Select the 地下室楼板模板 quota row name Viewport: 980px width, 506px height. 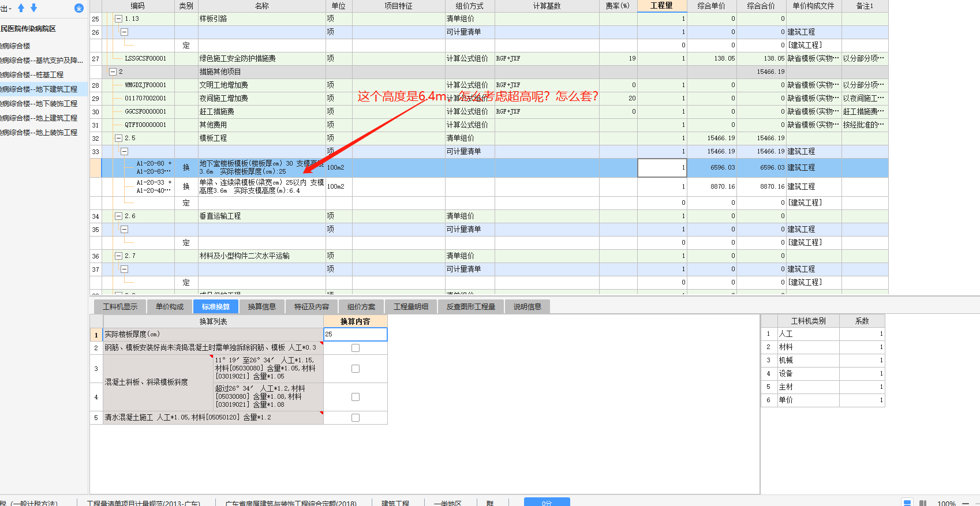tap(261, 167)
